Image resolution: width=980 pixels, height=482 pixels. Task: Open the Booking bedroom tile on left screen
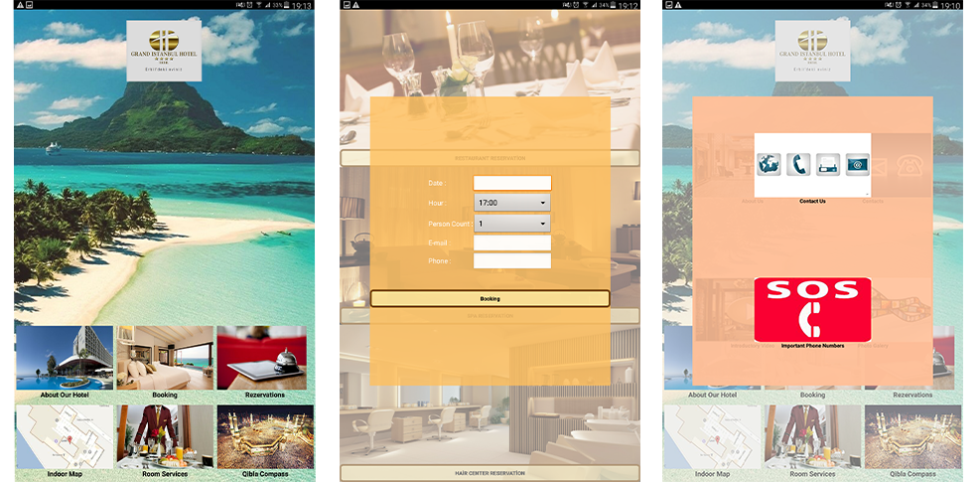(165, 358)
